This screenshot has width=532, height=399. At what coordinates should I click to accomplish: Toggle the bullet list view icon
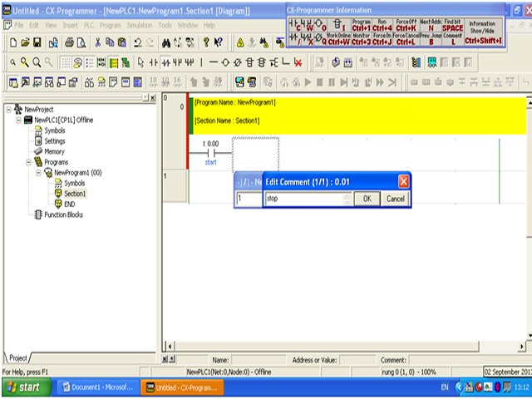[90, 63]
